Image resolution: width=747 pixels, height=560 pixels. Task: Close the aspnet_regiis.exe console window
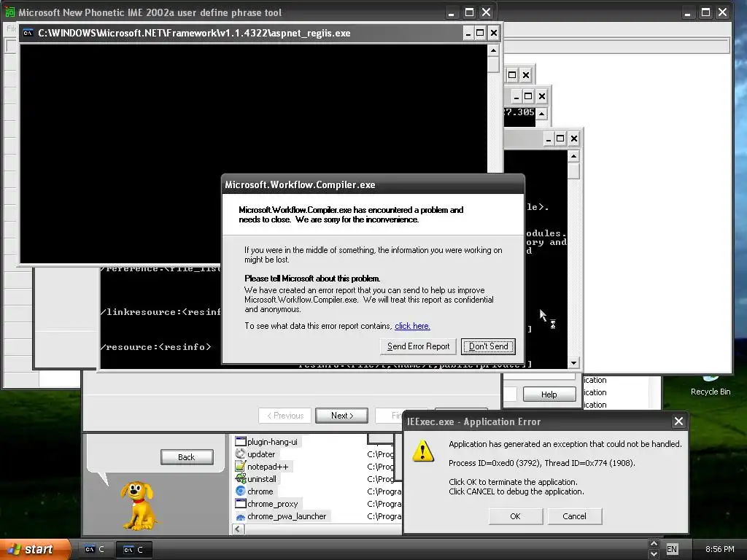pyautogui.click(x=494, y=33)
